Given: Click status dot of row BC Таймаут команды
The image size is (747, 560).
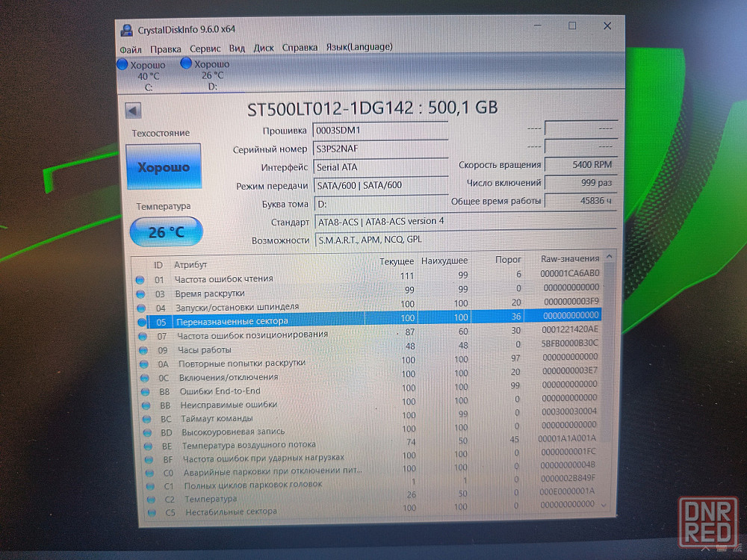Looking at the screenshot, I should pos(146,420).
